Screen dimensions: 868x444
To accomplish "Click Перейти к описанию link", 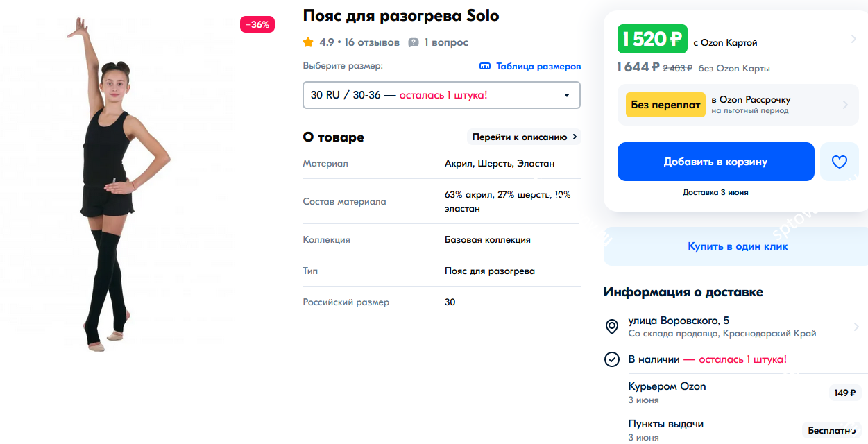I will point(525,137).
